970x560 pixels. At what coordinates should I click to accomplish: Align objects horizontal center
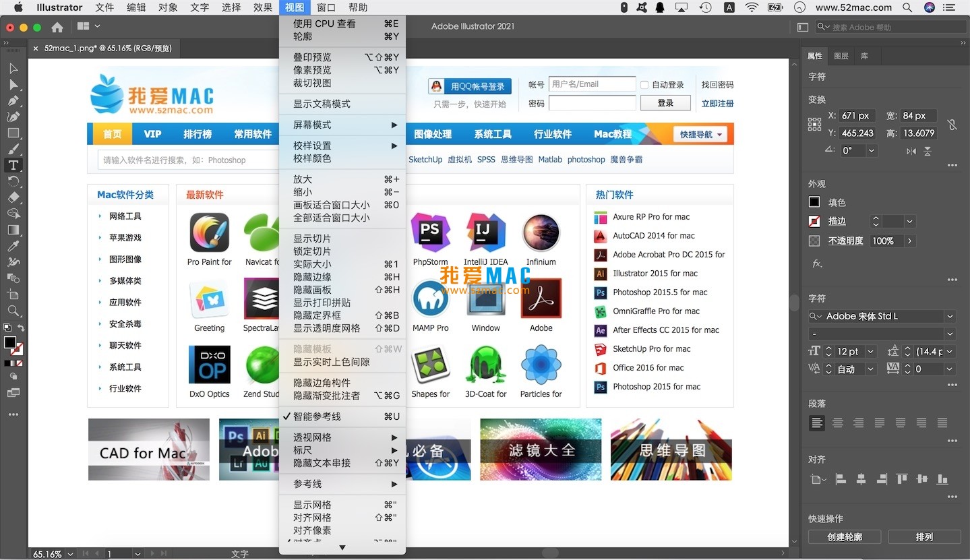click(x=861, y=479)
